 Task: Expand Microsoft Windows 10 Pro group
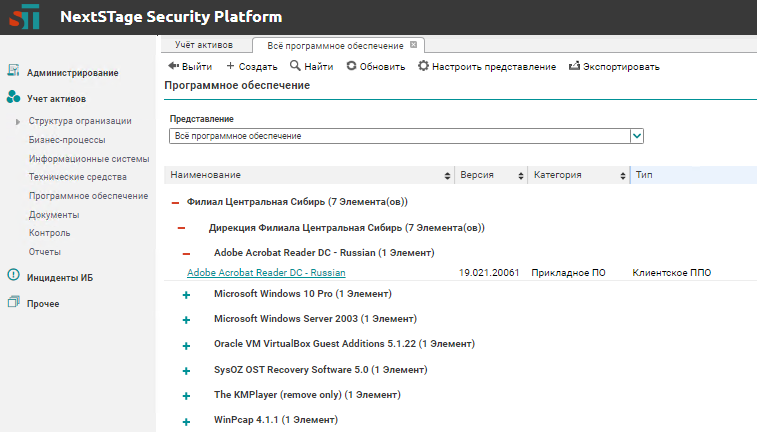pos(186,295)
